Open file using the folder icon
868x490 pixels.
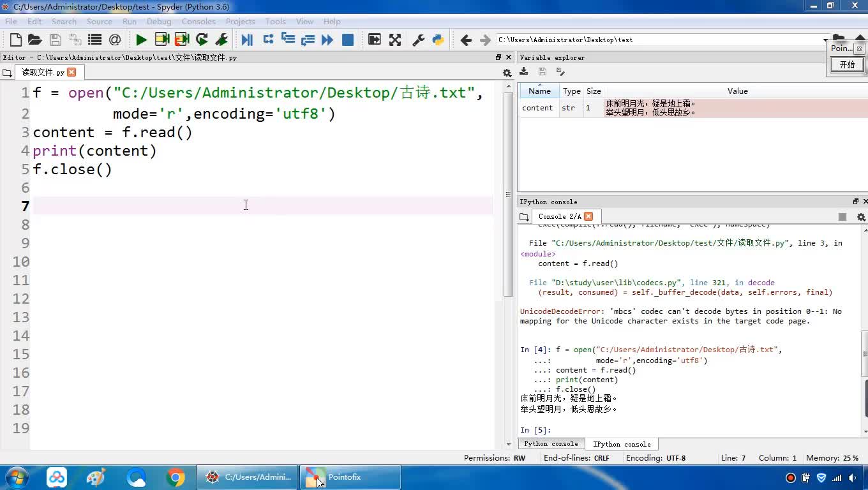[x=35, y=40]
